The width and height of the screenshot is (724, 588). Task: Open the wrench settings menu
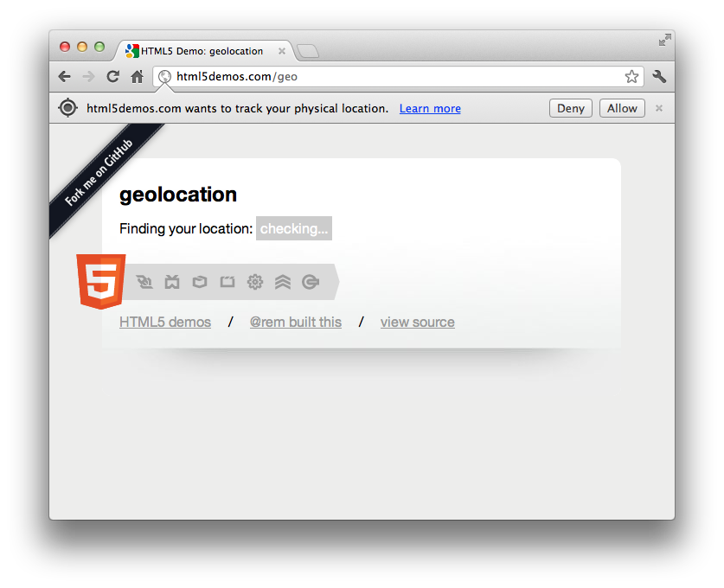(x=659, y=77)
